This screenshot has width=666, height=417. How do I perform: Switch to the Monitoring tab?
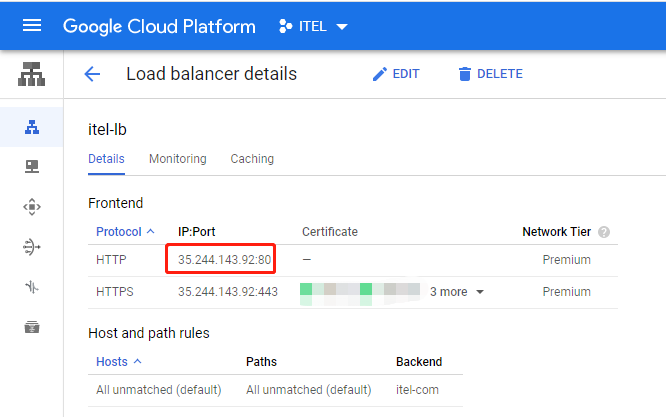point(178,159)
